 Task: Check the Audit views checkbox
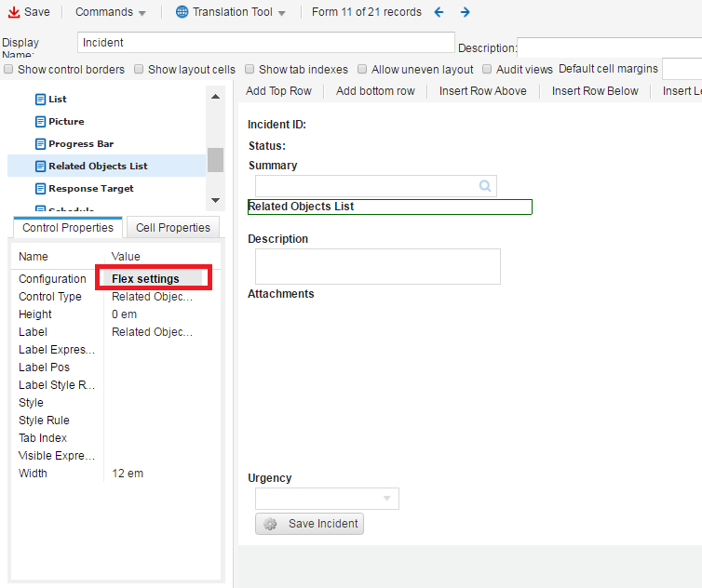pos(488,69)
